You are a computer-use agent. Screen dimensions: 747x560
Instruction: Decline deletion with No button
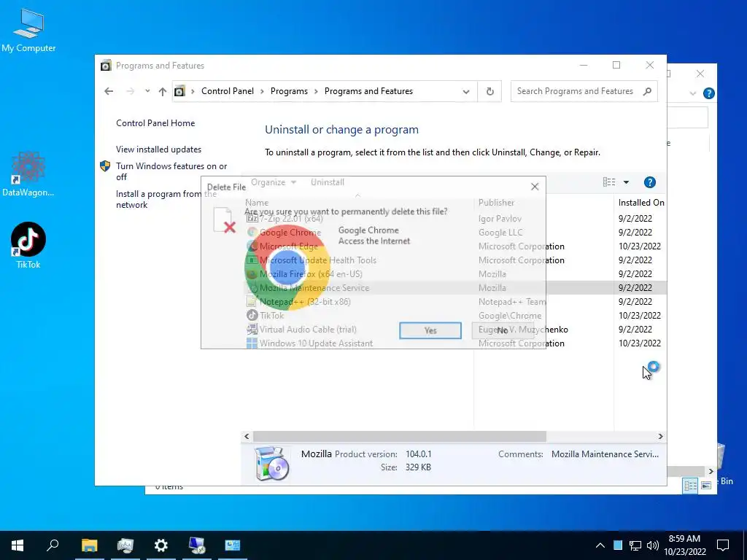[502, 330]
